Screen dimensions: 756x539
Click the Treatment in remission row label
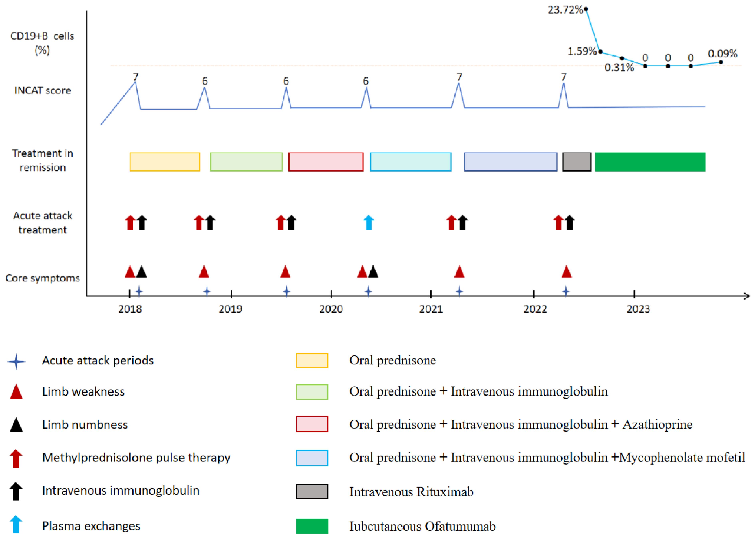(x=43, y=160)
